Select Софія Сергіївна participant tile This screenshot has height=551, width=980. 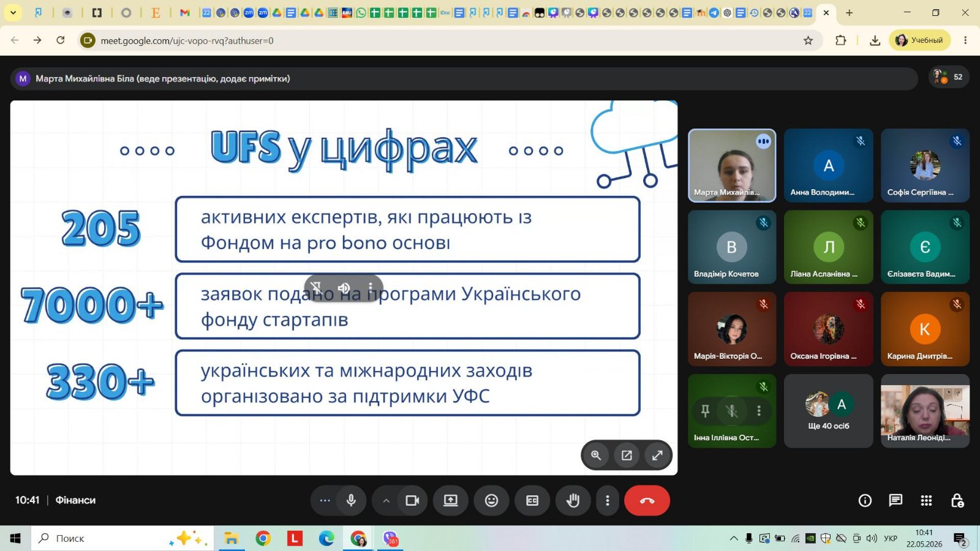[925, 165]
